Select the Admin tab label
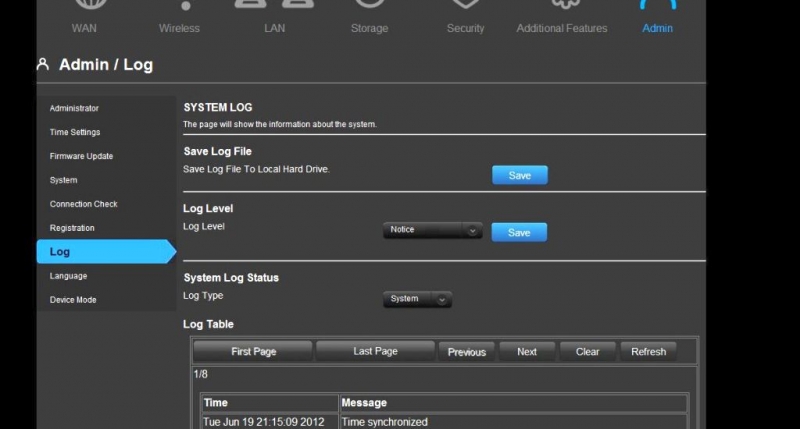This screenshot has height=429, width=800. click(657, 28)
